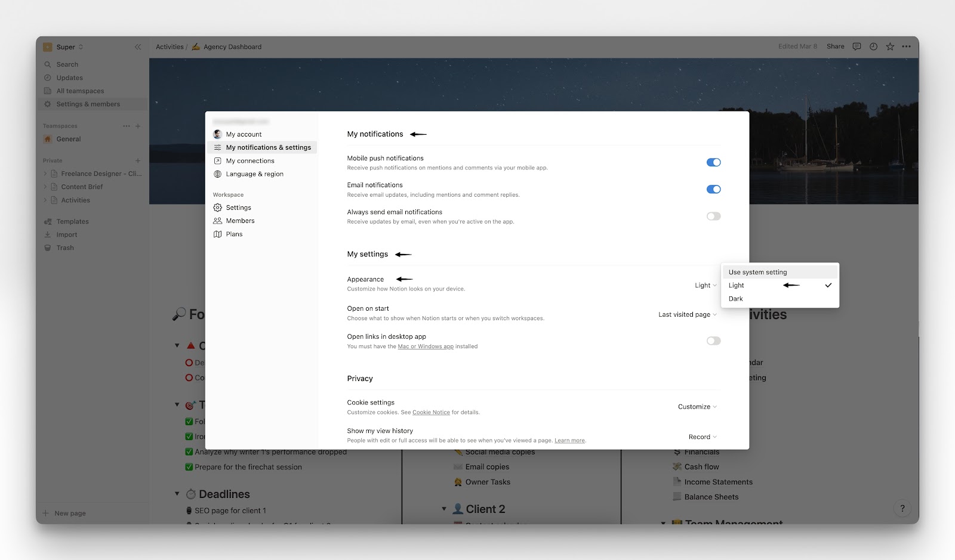Open Templates via its shapes icon
955x560 pixels.
(x=48, y=221)
